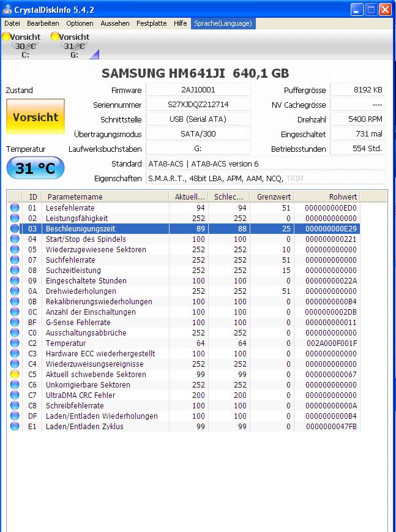Click the status icon for Ausschaltungsabbrüche
396x532 pixels.
15,332
